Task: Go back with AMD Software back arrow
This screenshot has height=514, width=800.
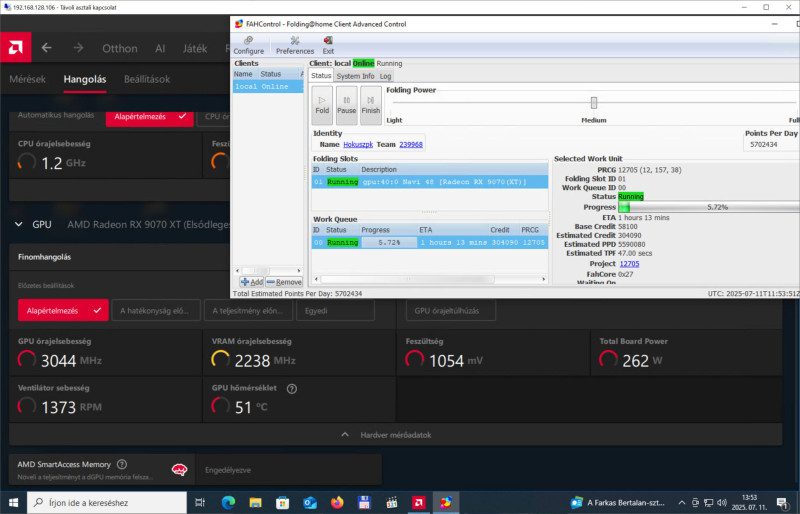Action: point(46,48)
